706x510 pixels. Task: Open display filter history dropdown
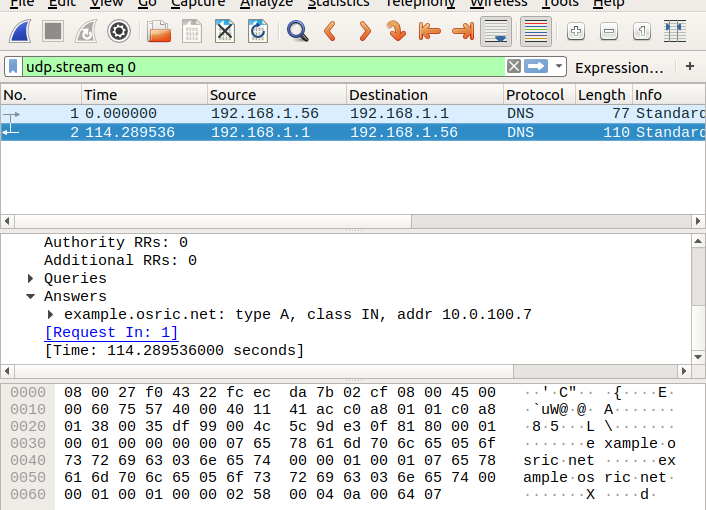coord(559,67)
